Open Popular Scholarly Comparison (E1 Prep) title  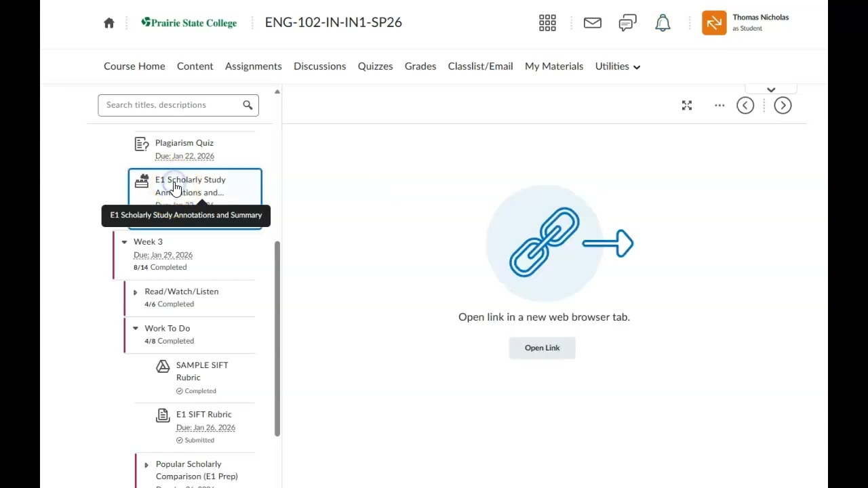pyautogui.click(x=197, y=470)
